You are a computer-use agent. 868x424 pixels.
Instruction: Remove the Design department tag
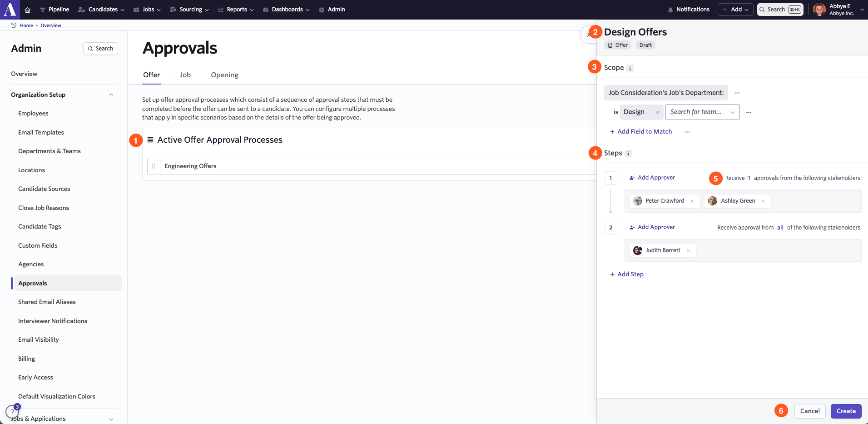[x=657, y=112]
